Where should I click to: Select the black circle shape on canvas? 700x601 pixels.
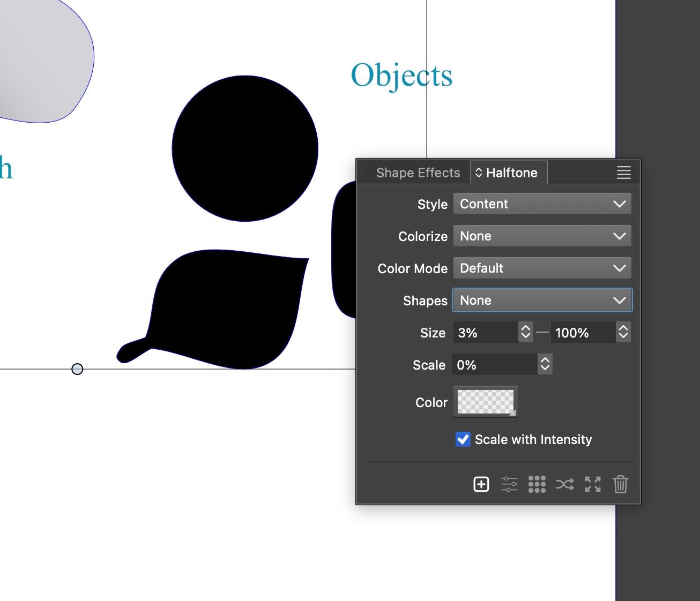(245, 148)
